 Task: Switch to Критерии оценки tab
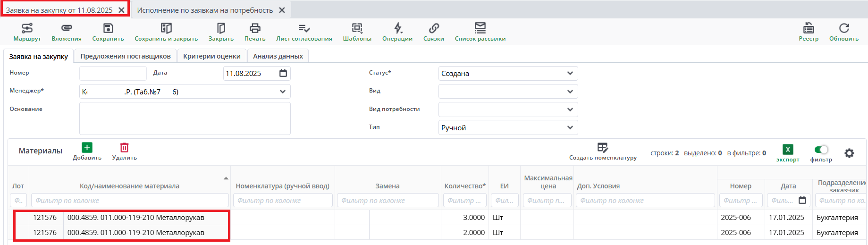pos(212,56)
